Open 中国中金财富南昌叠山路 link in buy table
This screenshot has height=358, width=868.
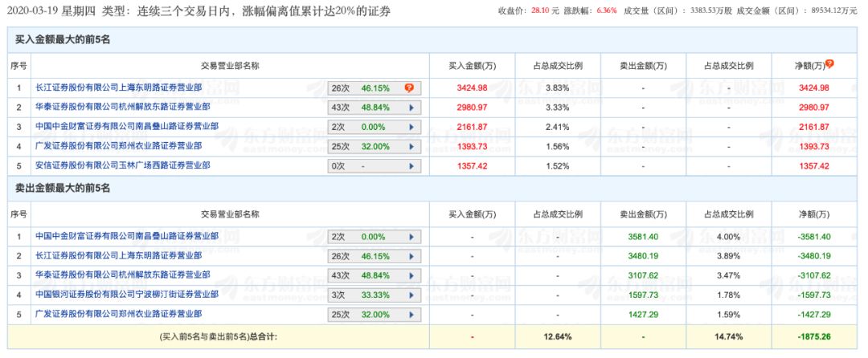pos(127,127)
